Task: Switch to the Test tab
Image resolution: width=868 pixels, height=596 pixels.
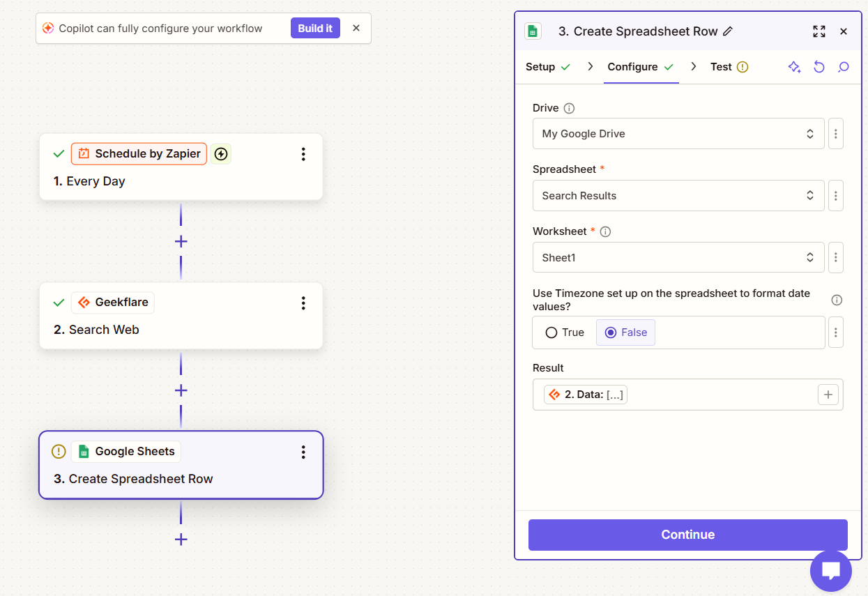Action: [x=729, y=67]
